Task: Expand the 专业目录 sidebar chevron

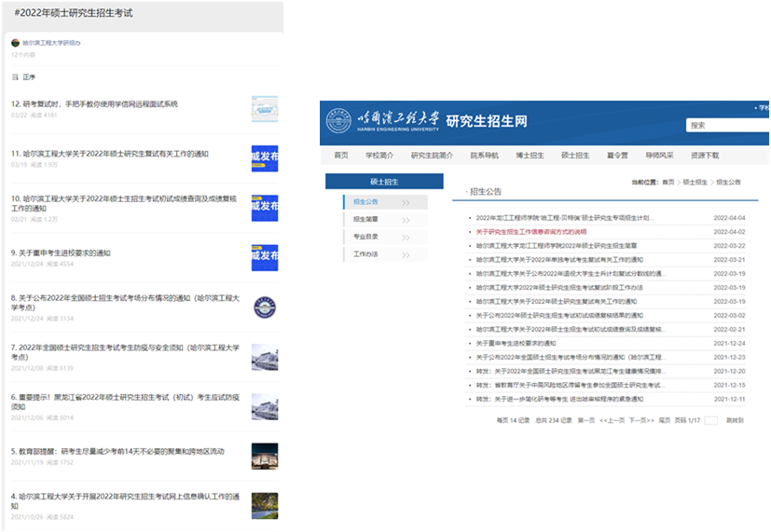Action: (406, 238)
